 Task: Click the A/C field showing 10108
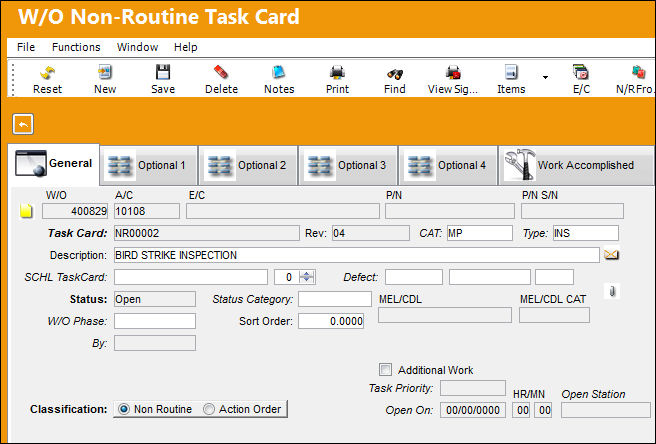point(147,211)
